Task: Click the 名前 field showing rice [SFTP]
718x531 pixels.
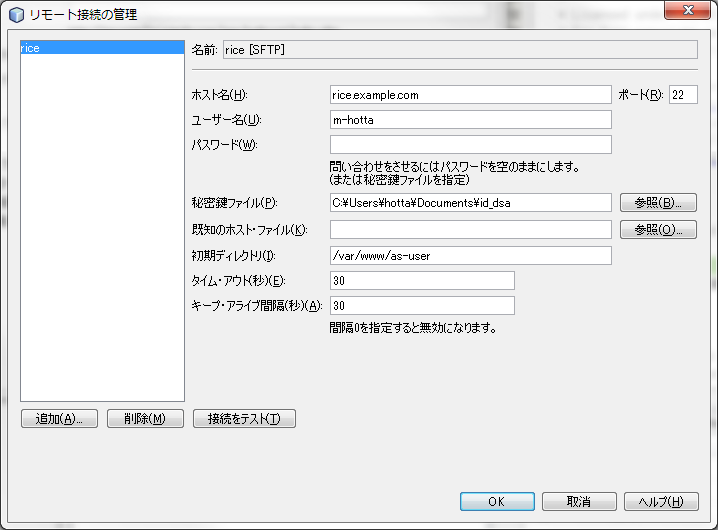Action: click(460, 49)
